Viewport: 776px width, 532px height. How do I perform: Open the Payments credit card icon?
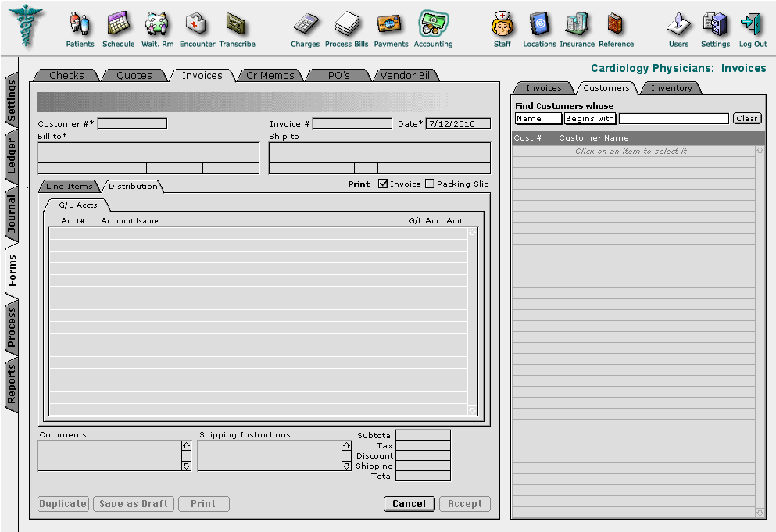click(x=390, y=24)
